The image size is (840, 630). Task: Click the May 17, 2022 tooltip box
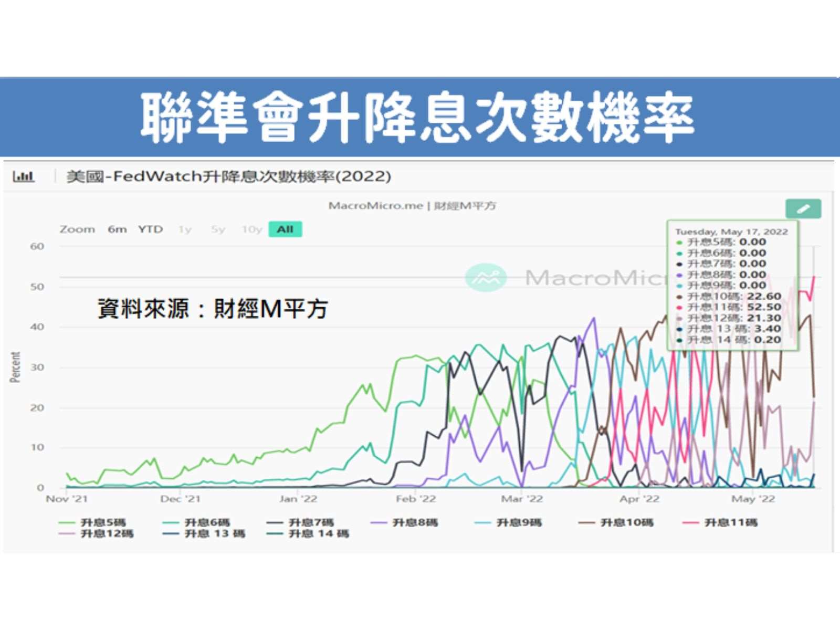pos(732,286)
